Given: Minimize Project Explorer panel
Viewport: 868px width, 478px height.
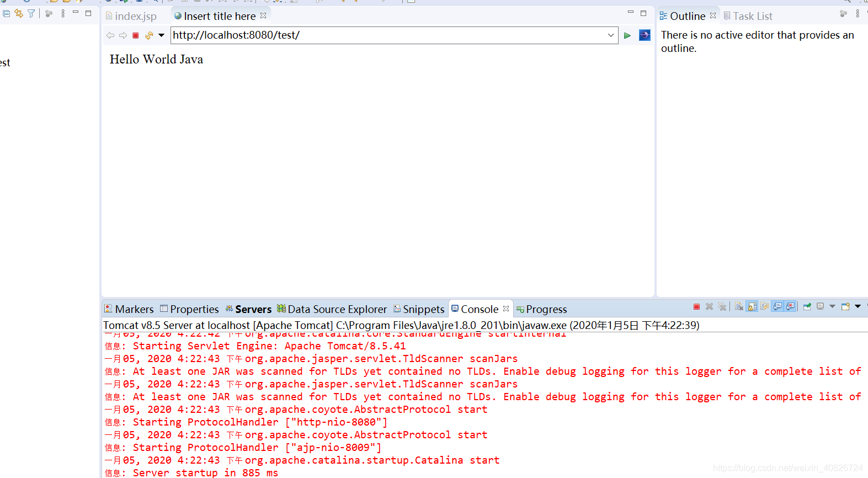Looking at the screenshot, I should click(x=76, y=12).
